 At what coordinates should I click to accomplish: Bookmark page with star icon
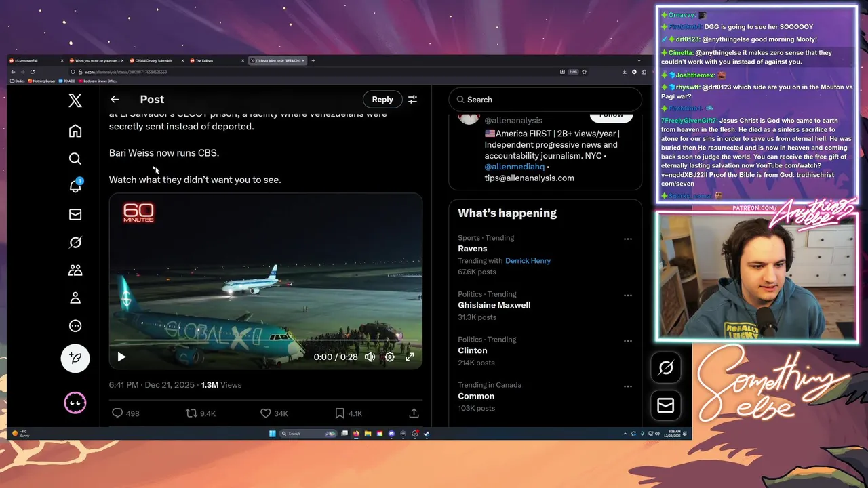click(584, 72)
